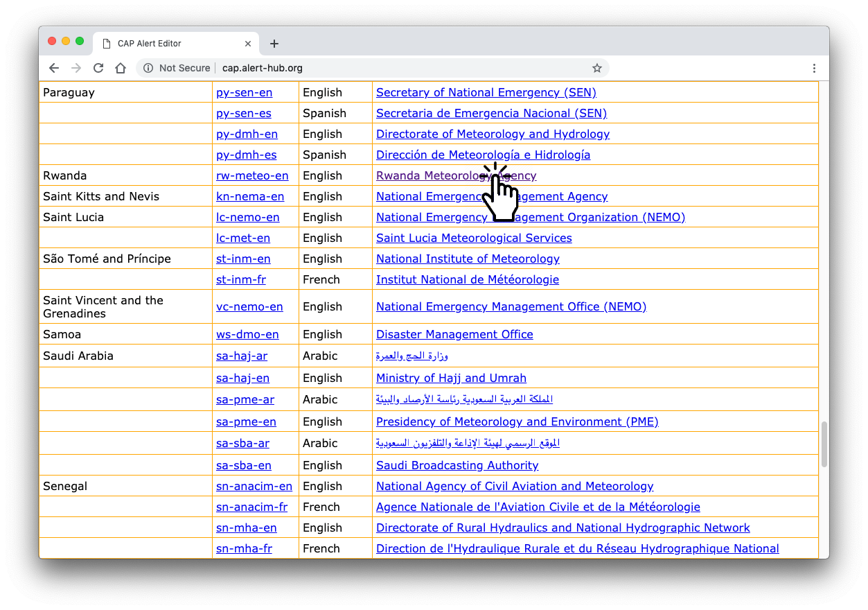Open the ws-dmo-en identifier link
The height and width of the screenshot is (610, 868).
247,334
